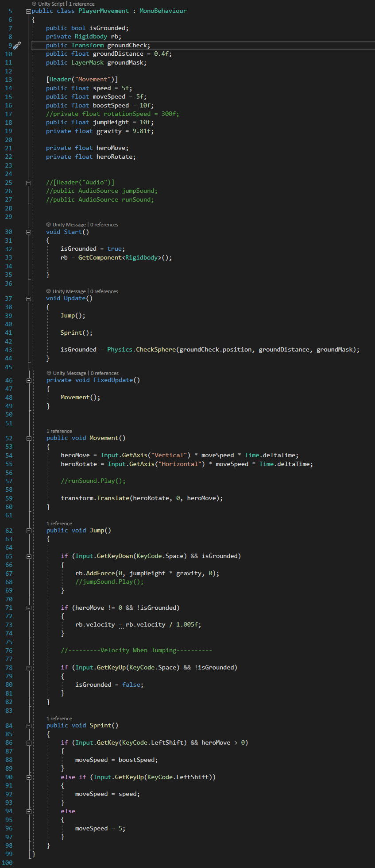375x868 pixels.
Task: Click the 'PlayerMovement' class name
Action: [x=104, y=11]
